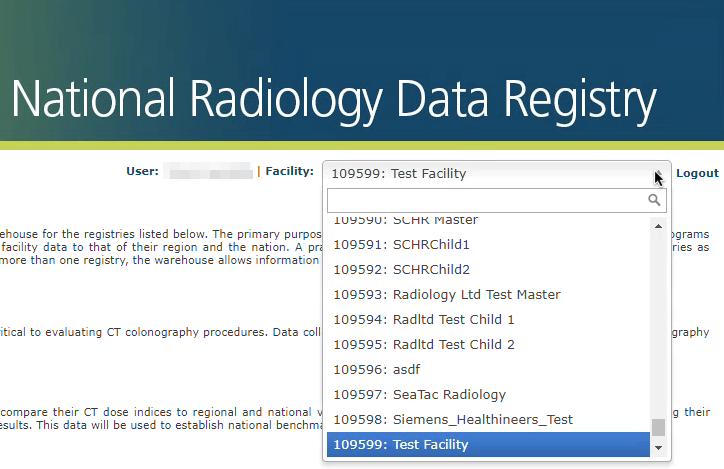Select 109595: Radltd Test Child 2
724x469 pixels.
point(488,344)
